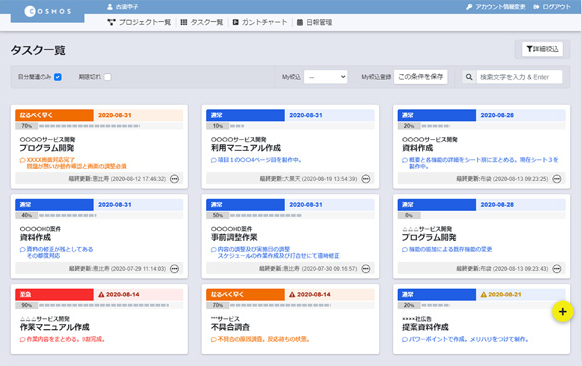
Task: Open more options on 70% プログラム開発 card
Action: [x=174, y=179]
